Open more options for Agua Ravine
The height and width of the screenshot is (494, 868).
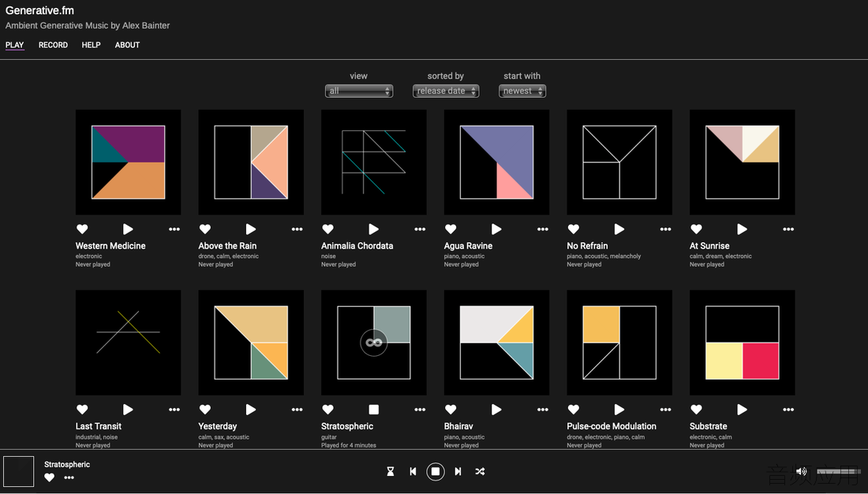coord(543,230)
